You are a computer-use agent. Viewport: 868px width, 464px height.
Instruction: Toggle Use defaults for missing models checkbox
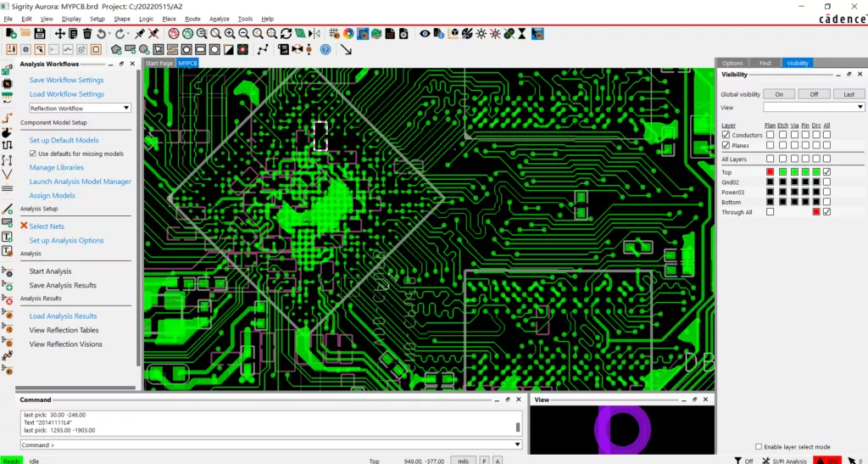tap(33, 154)
